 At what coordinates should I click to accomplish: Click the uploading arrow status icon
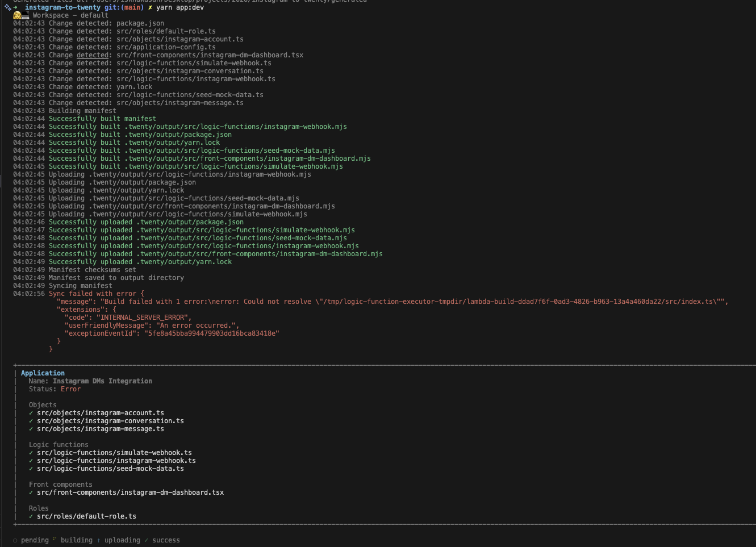98,540
